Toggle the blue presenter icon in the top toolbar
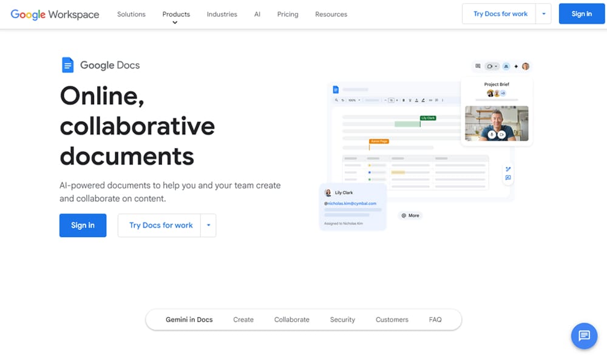The width and height of the screenshot is (607, 364). [506, 66]
